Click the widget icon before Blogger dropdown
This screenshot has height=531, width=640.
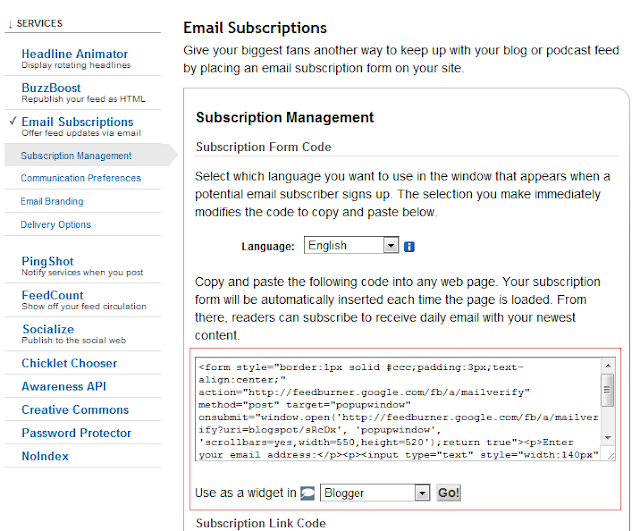(307, 493)
